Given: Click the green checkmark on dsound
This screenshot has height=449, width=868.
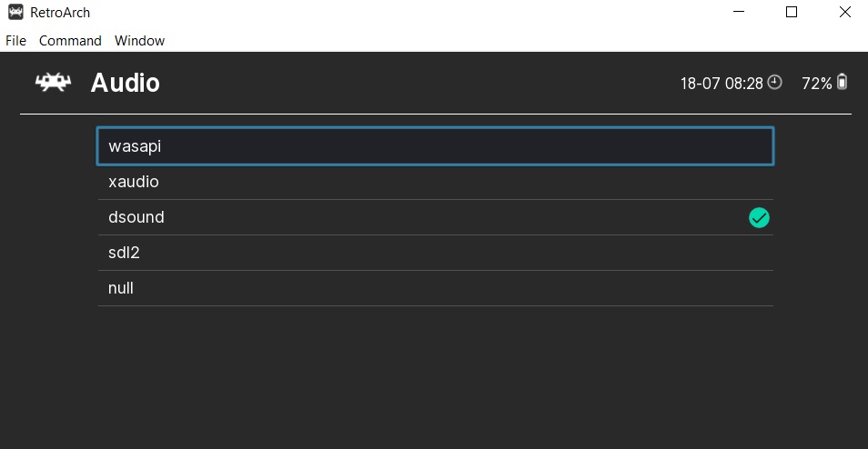Looking at the screenshot, I should [x=759, y=217].
